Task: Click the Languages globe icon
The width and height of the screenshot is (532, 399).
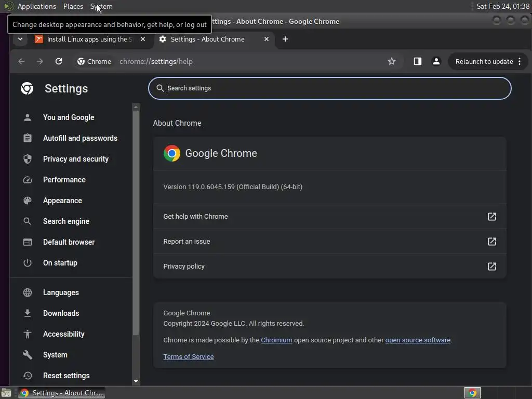Action: [28, 292]
